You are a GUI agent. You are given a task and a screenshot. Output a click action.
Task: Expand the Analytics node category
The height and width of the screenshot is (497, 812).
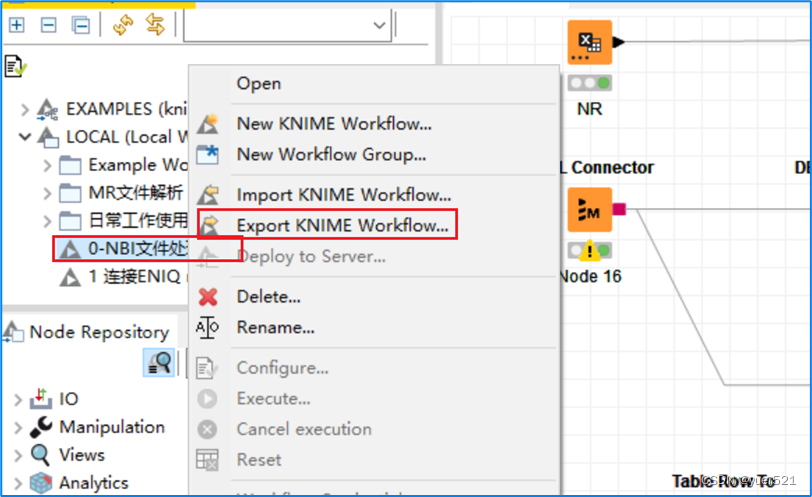18,484
